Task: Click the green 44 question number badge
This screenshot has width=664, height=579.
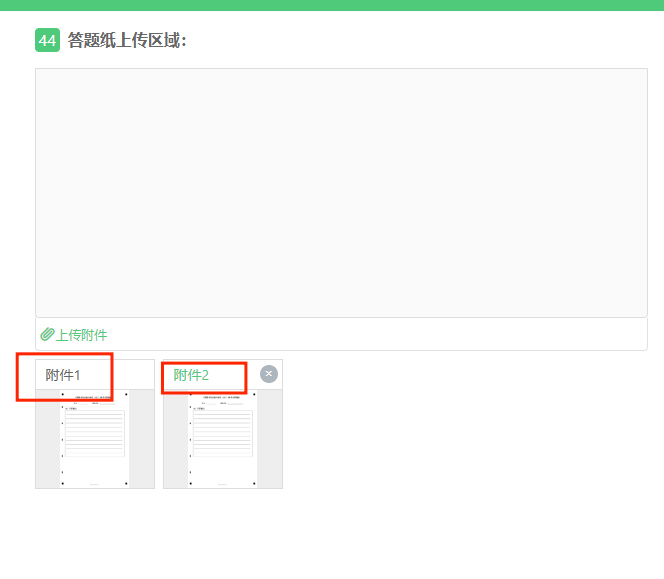Action: pos(47,40)
